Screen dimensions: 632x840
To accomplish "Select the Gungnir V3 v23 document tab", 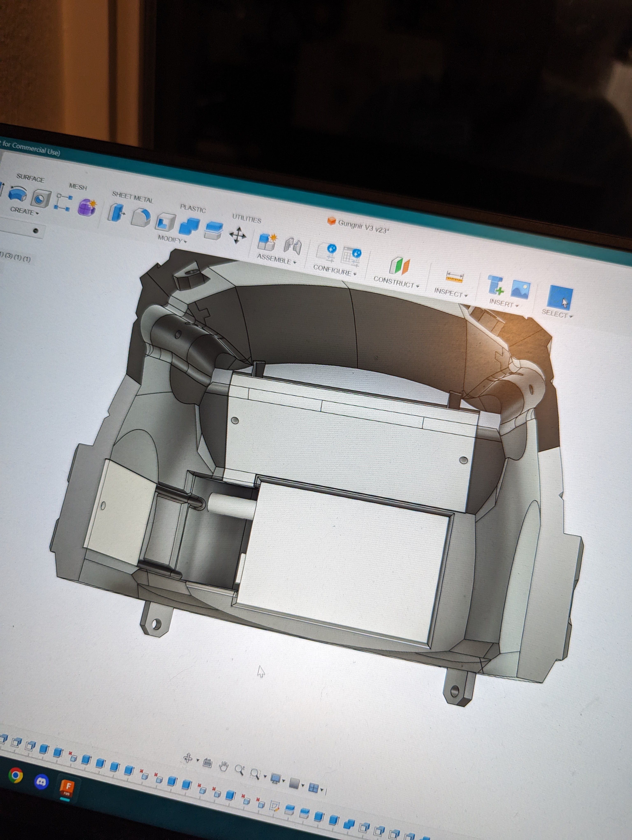I will click(359, 225).
